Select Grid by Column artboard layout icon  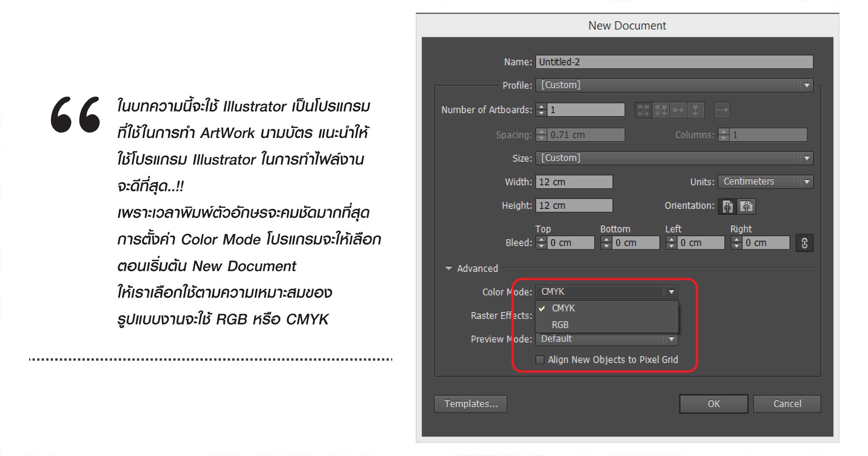tap(660, 110)
